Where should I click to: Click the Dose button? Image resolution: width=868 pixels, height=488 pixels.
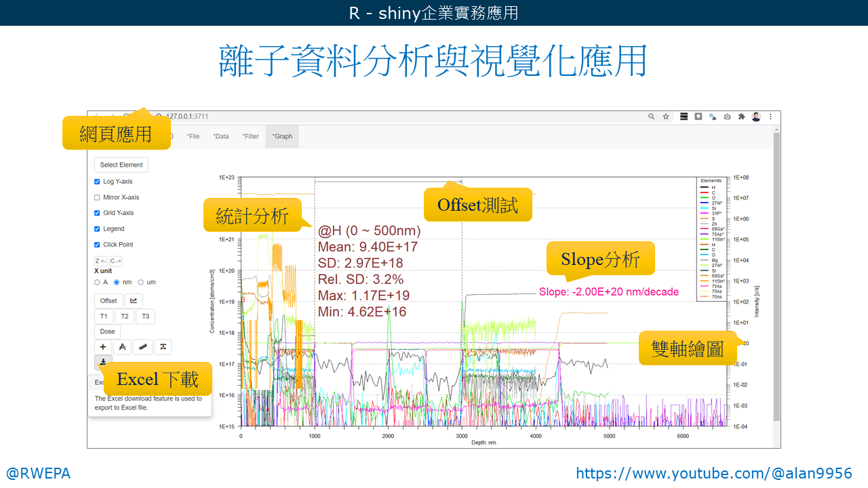point(107,331)
